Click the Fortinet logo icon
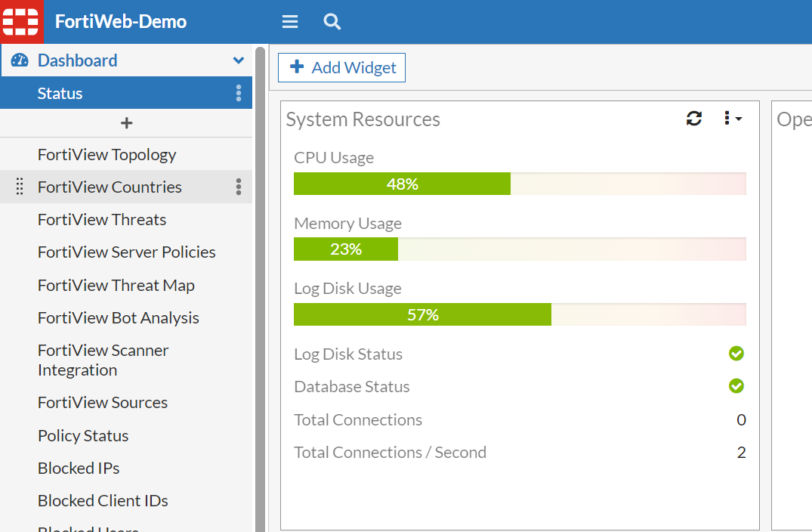 pyautogui.click(x=21, y=21)
